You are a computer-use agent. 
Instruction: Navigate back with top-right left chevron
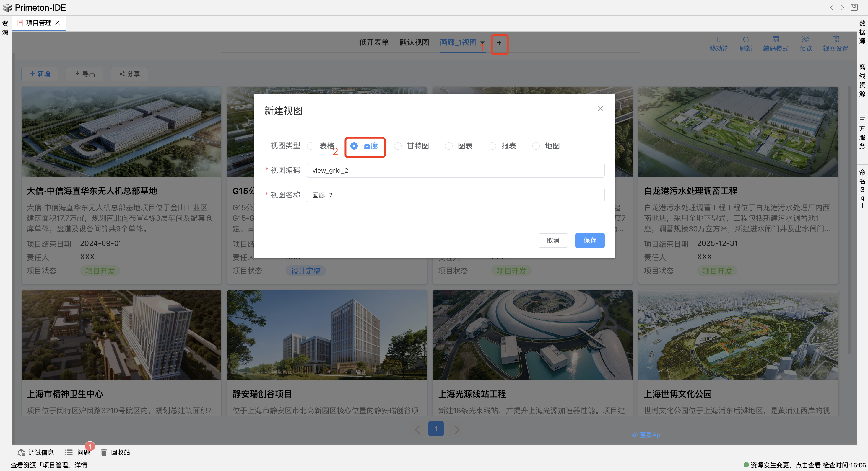(x=831, y=7)
